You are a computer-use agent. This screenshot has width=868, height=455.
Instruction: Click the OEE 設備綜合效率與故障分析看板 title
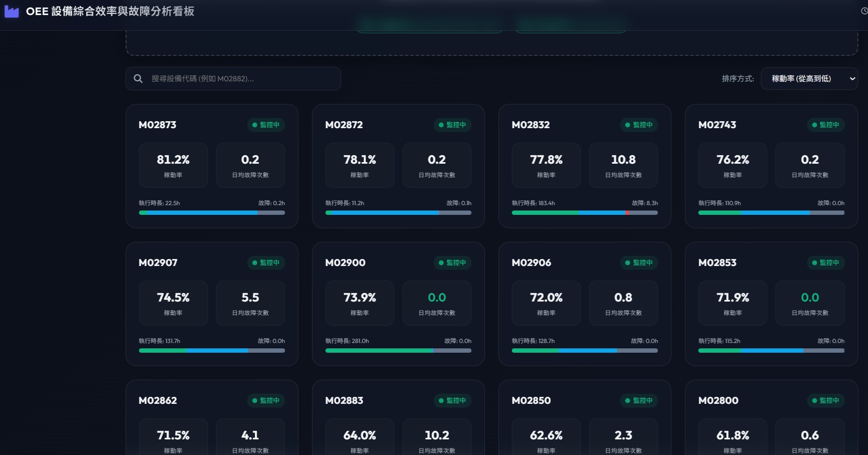pos(110,11)
